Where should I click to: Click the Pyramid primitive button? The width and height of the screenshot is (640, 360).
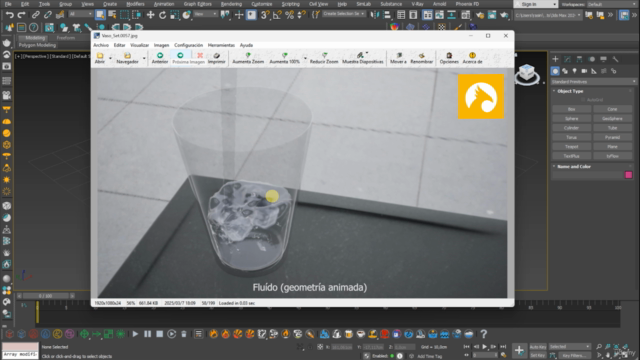[x=612, y=138]
